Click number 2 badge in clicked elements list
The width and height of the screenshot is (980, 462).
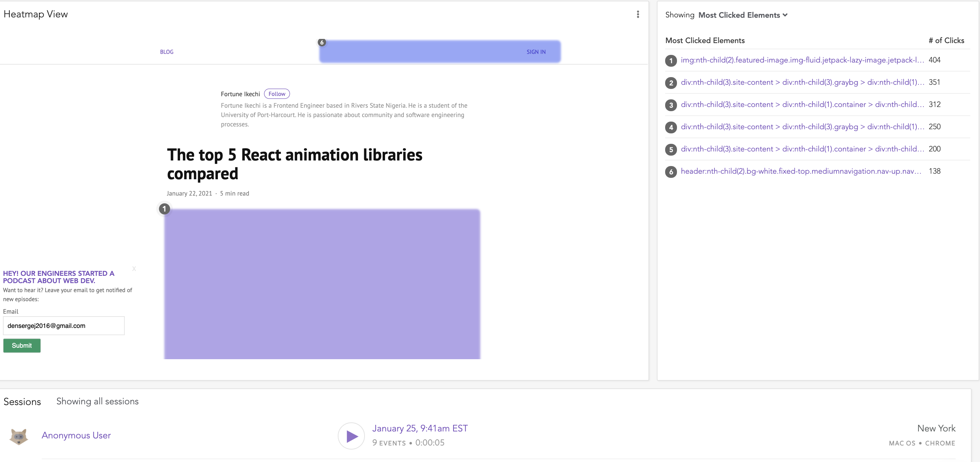pos(671,83)
